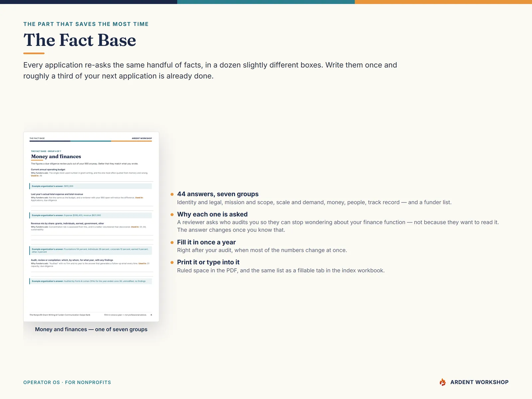The width and height of the screenshot is (532, 399).
Task: Click the bullet title "Print it or type into it"
Action: coord(208,262)
